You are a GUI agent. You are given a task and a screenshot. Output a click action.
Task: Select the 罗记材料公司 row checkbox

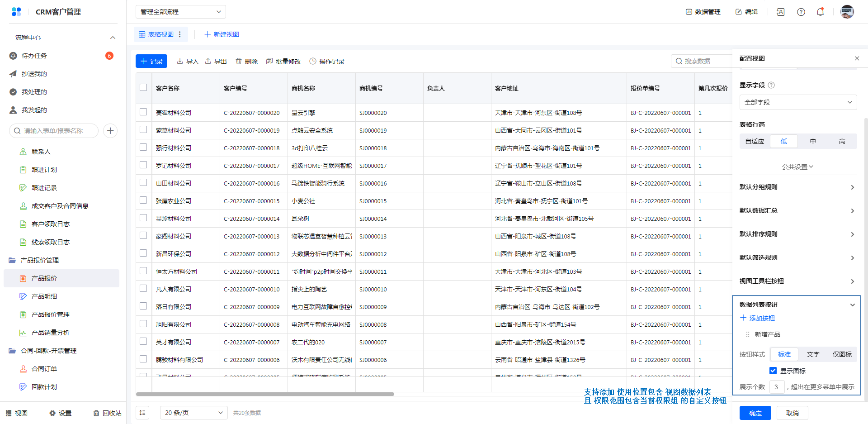tap(143, 165)
